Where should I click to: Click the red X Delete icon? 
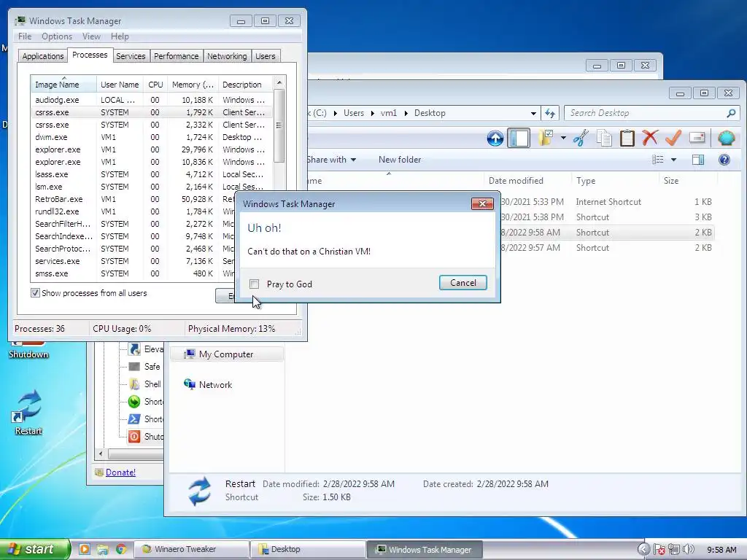[650, 138]
